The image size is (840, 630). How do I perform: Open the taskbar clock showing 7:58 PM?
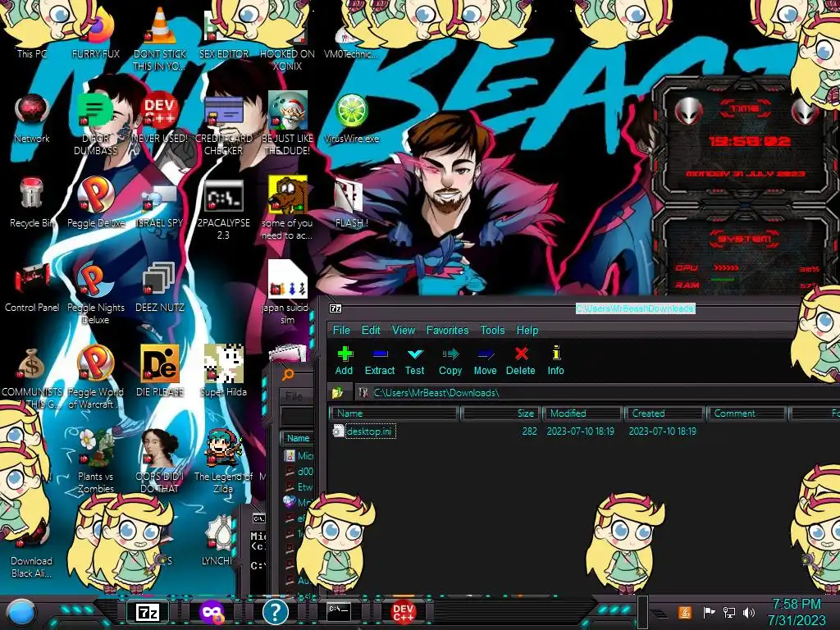click(797, 612)
